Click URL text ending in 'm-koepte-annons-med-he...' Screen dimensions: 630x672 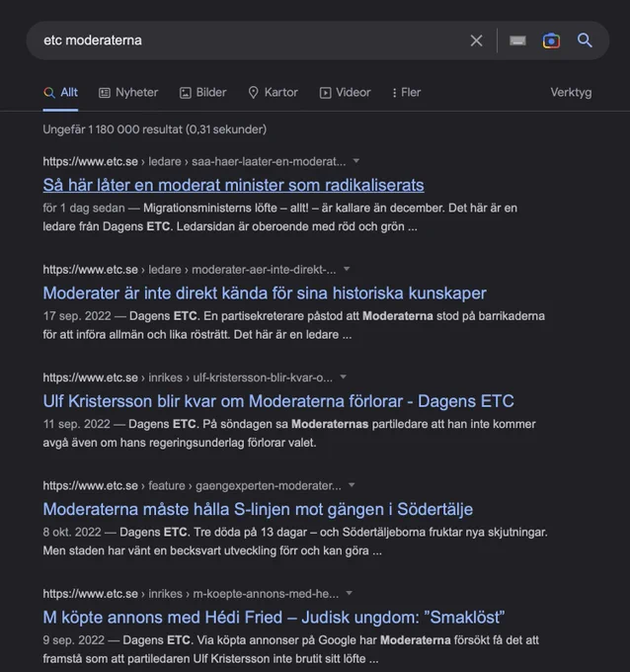coord(191,594)
